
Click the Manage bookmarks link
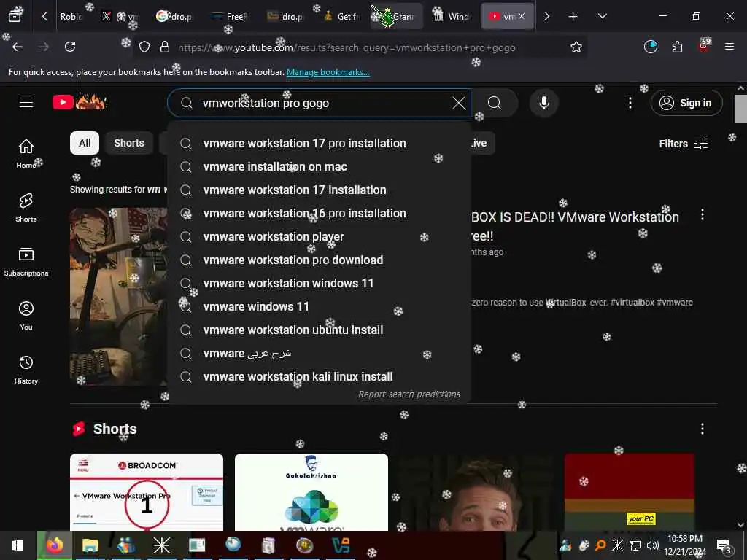328,72
